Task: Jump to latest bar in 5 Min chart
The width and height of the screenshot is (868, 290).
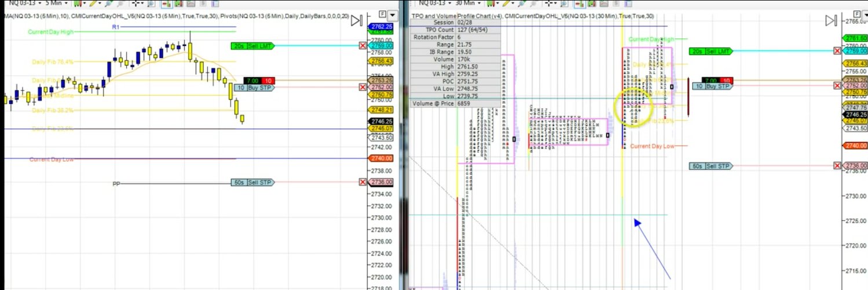Action: [357, 21]
